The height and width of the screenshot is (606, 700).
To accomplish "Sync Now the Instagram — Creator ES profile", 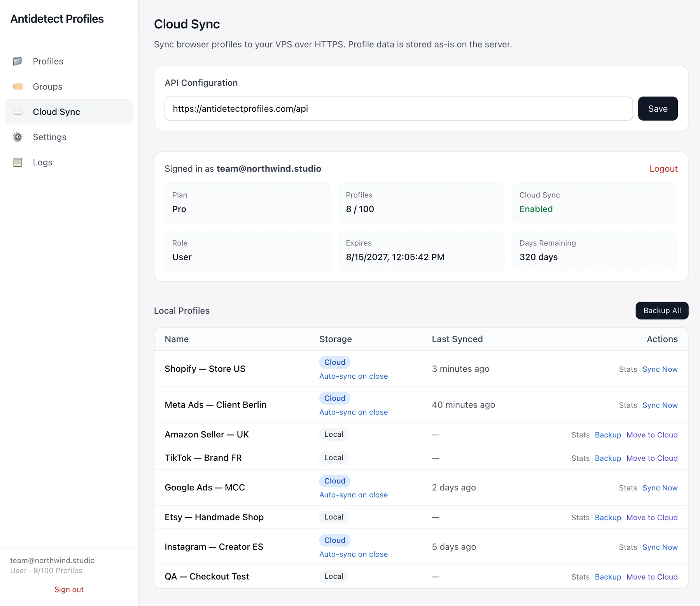I will [660, 547].
